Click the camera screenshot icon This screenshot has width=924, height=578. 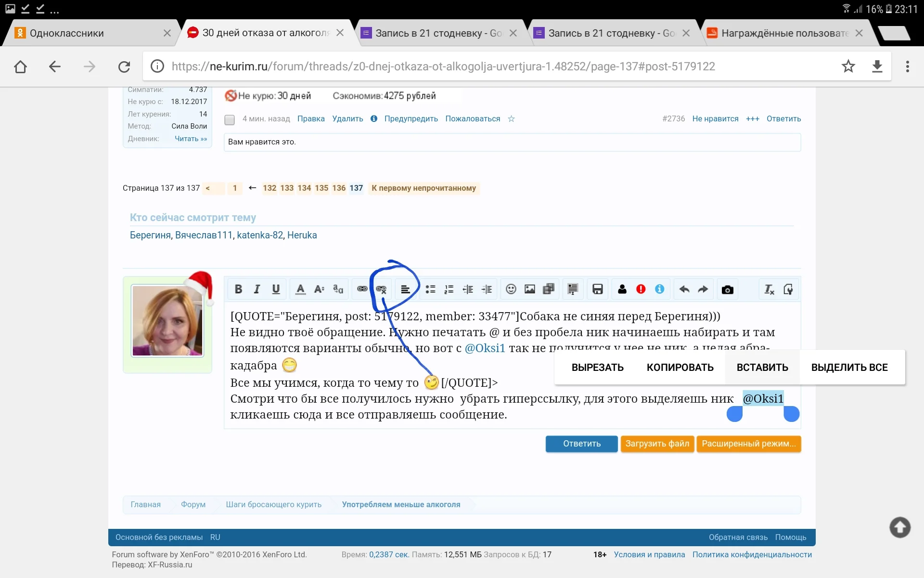727,289
